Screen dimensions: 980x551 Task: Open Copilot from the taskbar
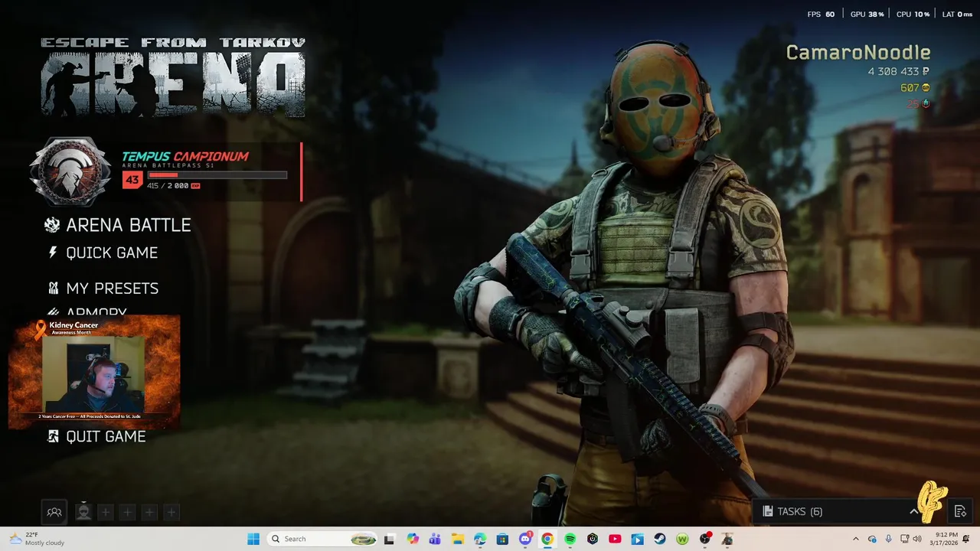tap(413, 539)
